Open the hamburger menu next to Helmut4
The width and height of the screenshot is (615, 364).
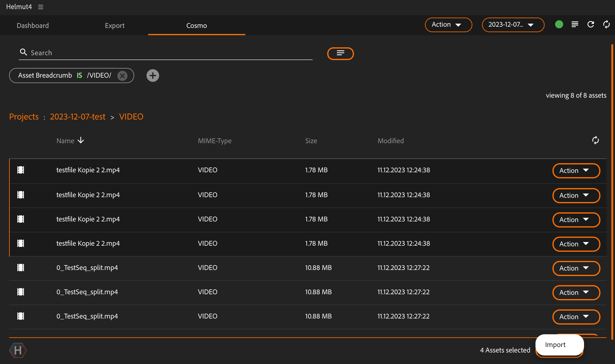41,7
